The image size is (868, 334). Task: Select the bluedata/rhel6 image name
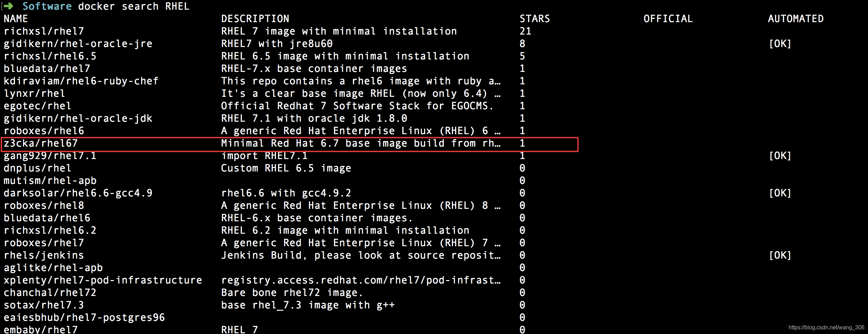[x=47, y=218]
